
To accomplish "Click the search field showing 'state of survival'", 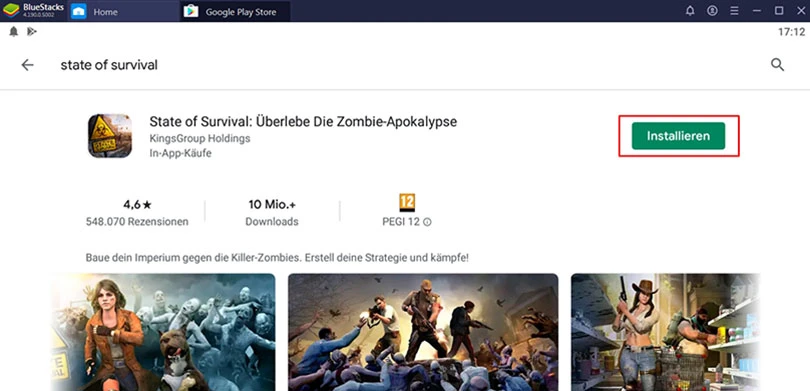I will click(109, 65).
